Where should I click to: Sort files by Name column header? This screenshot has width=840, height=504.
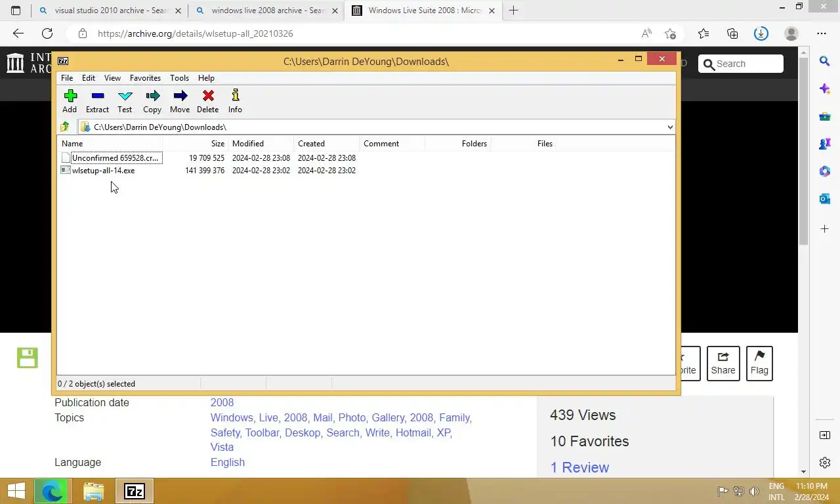coord(110,144)
